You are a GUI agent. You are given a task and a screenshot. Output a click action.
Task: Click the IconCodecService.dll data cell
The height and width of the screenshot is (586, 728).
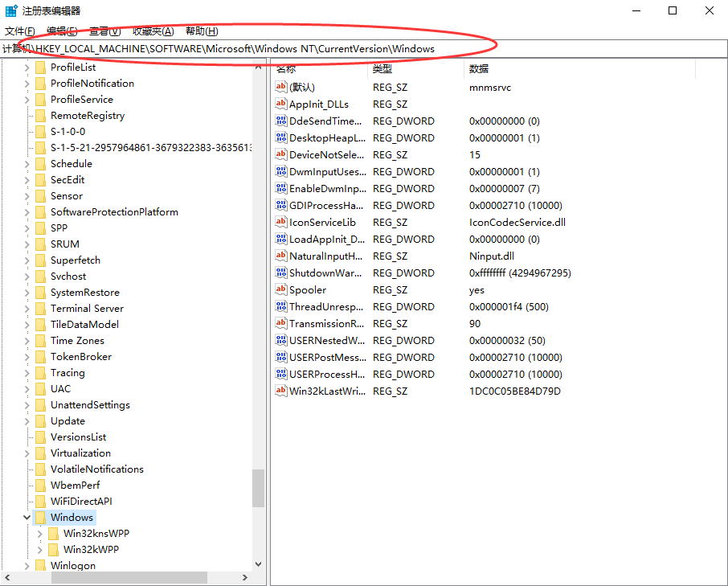tap(517, 223)
